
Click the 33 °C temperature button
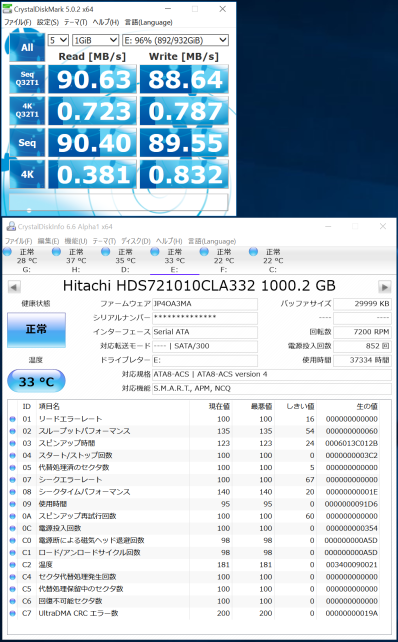pos(36,381)
